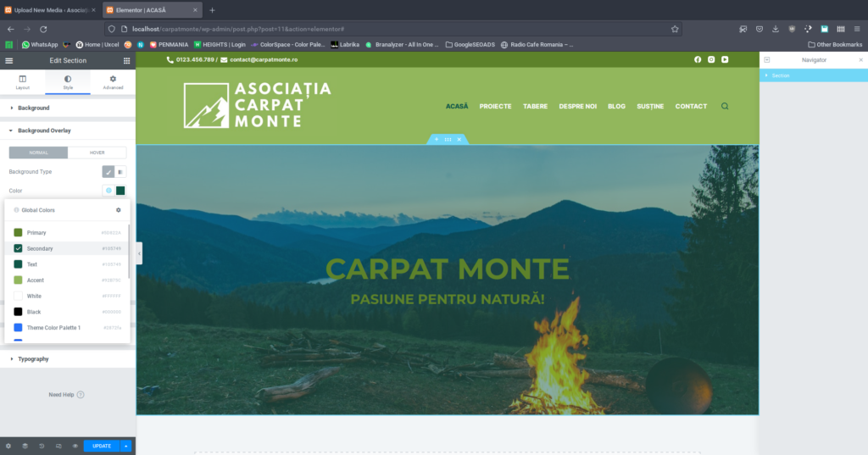The width and height of the screenshot is (868, 455).
Task: Click the YouTube icon in top bar
Action: tap(725, 60)
